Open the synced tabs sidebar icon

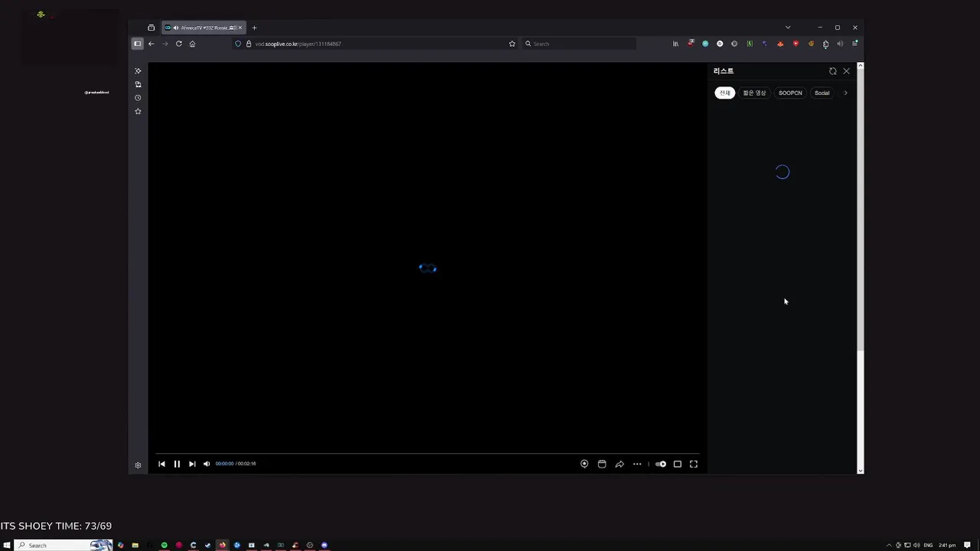138,84
